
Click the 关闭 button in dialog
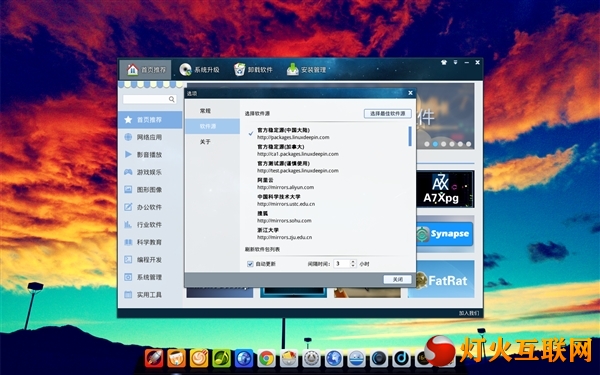pyautogui.click(x=398, y=279)
